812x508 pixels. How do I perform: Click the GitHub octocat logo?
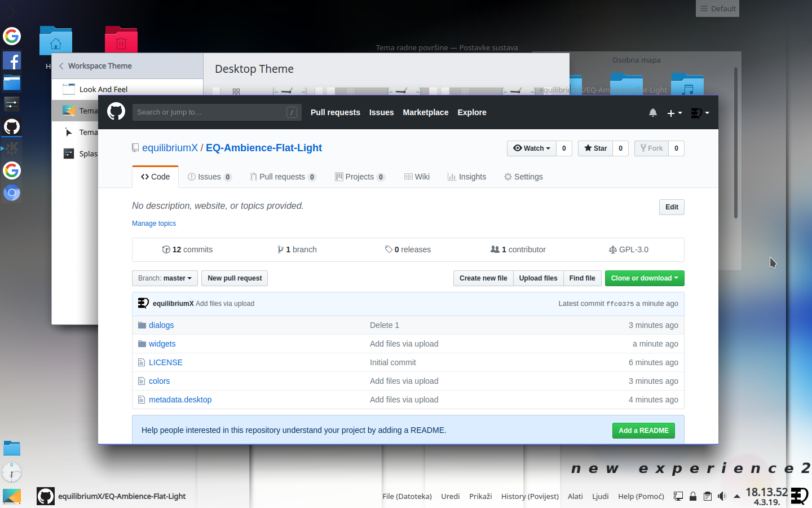point(116,111)
